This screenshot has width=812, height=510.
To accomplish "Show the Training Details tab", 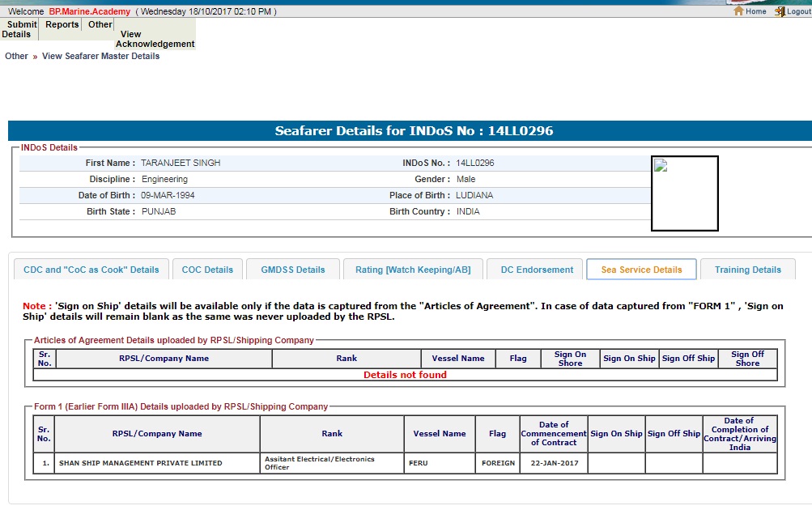I will point(747,270).
